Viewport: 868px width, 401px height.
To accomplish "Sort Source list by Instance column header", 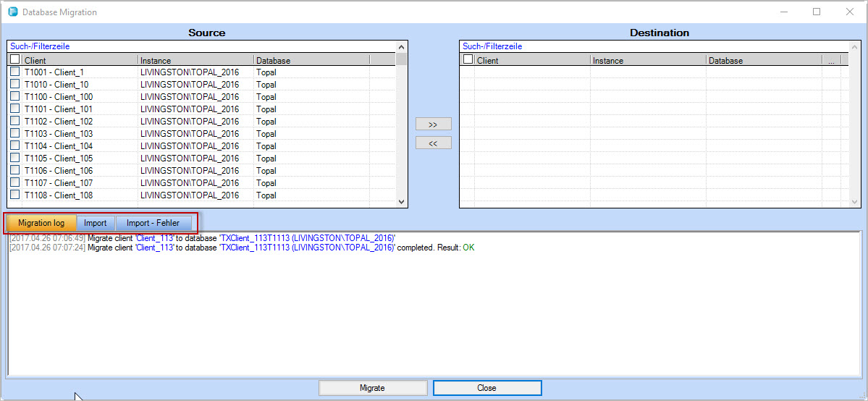I will click(x=195, y=61).
